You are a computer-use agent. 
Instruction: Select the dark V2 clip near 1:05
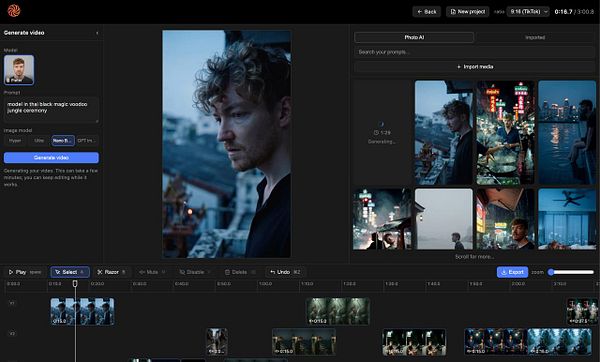pyautogui.click(x=304, y=342)
